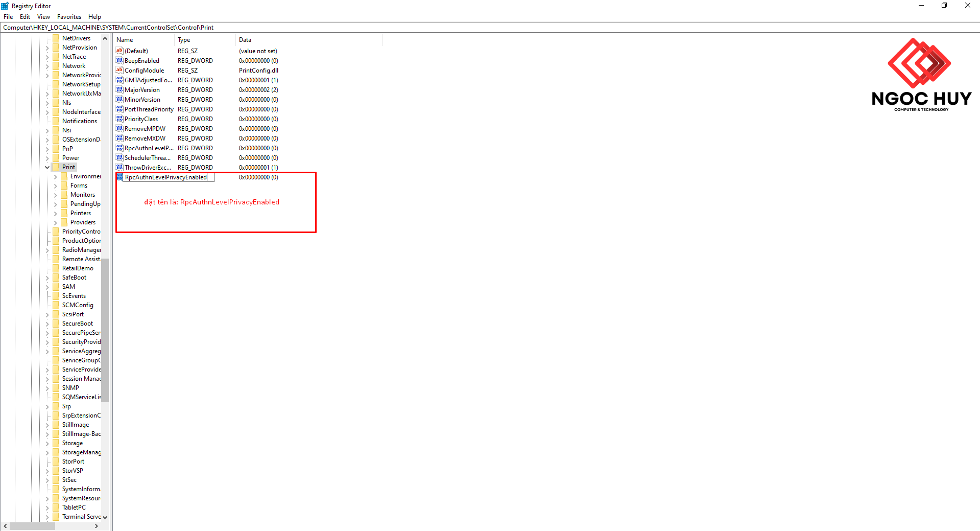Expand the Power key node
This screenshot has height=531, width=980.
coord(47,158)
